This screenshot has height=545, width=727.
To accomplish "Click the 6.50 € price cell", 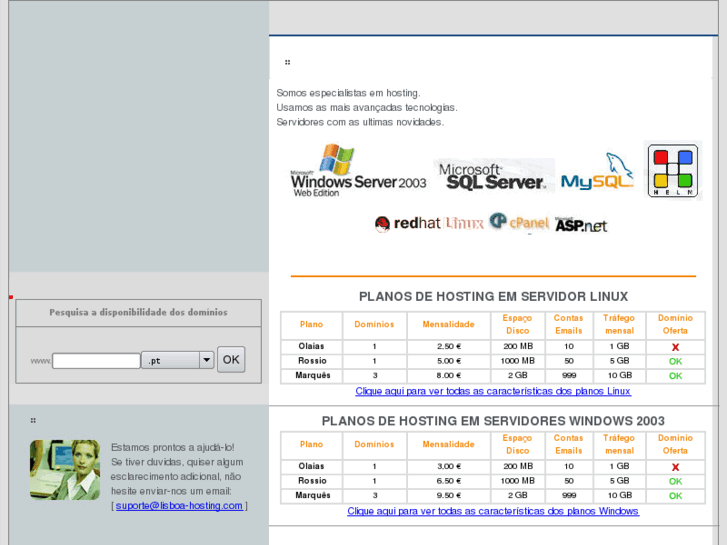I will (448, 481).
